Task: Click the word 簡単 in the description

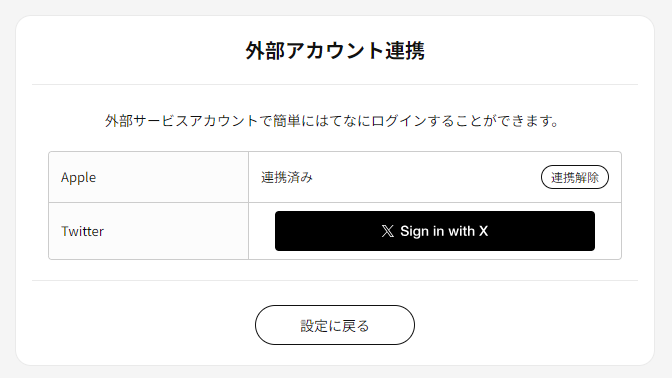Action: coord(287,121)
